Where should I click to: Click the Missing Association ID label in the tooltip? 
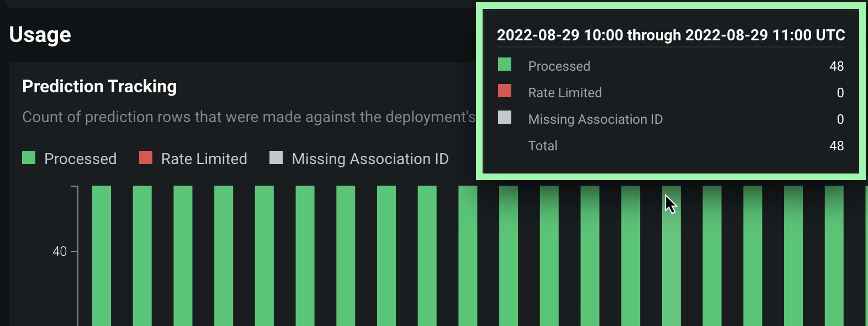[x=595, y=119]
